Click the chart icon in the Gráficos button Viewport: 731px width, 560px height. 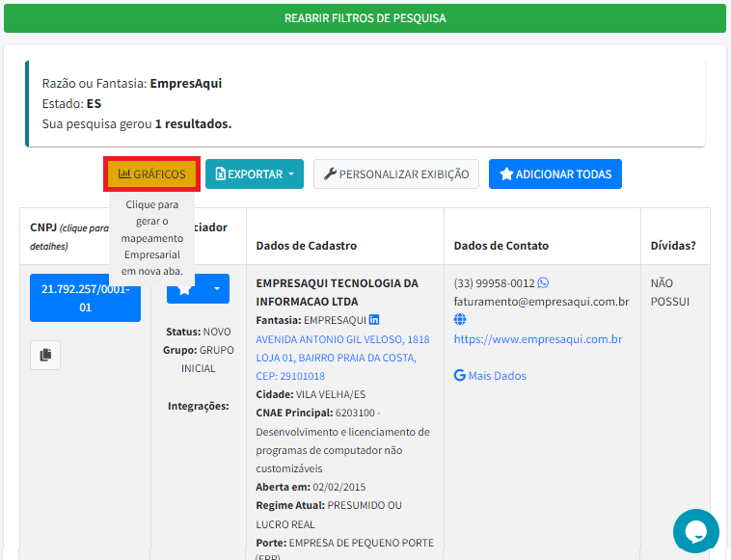(x=124, y=174)
